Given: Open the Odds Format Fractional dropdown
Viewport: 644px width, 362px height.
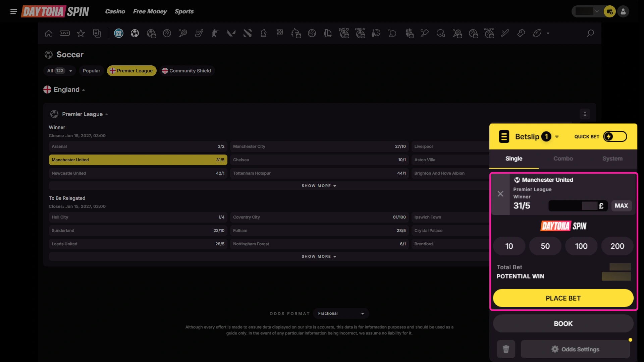Looking at the screenshot, I should point(341,313).
